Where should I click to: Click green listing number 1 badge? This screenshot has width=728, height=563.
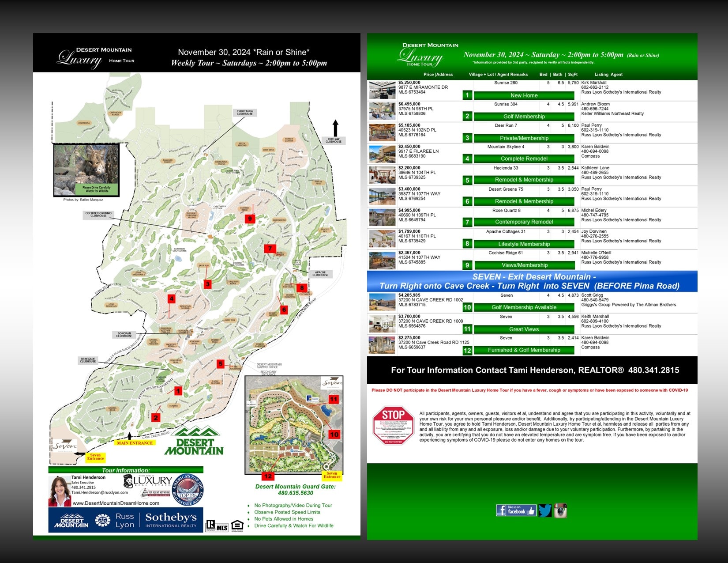click(467, 95)
